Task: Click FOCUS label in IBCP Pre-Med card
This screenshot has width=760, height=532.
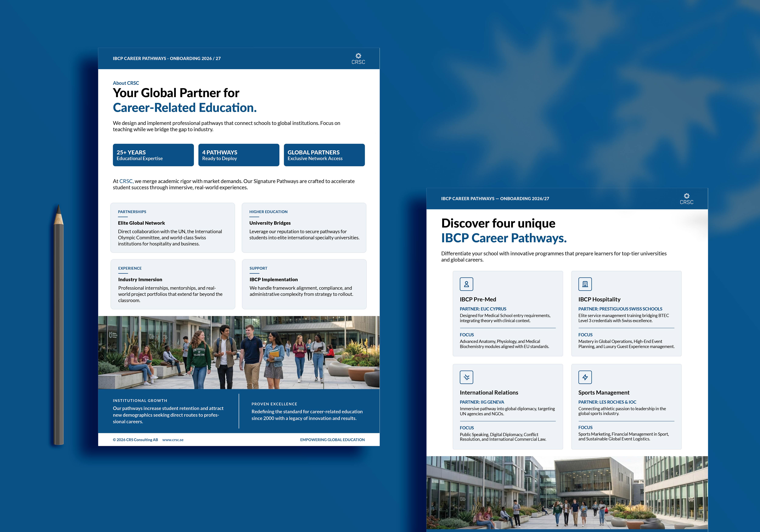Action: coord(467,335)
